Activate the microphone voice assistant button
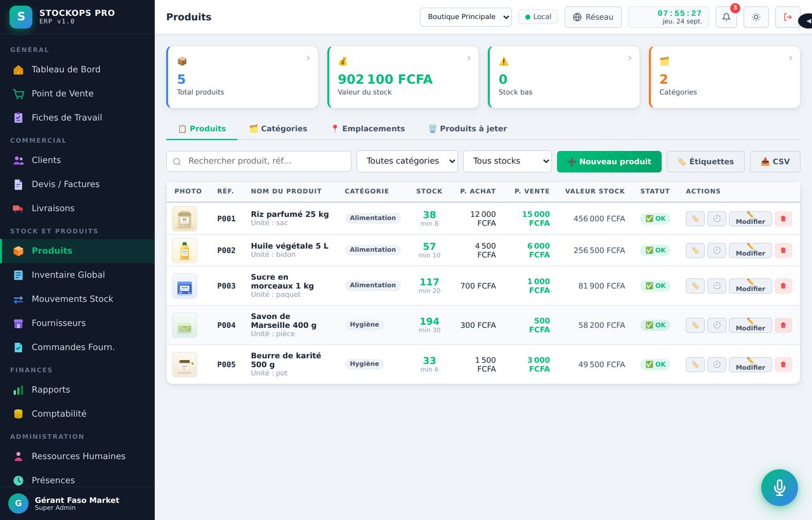812x520 pixels. (x=780, y=488)
